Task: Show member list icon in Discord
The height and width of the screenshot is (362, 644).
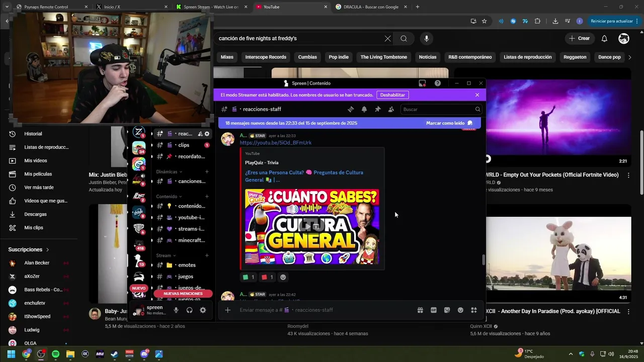Action: pyautogui.click(x=391, y=109)
